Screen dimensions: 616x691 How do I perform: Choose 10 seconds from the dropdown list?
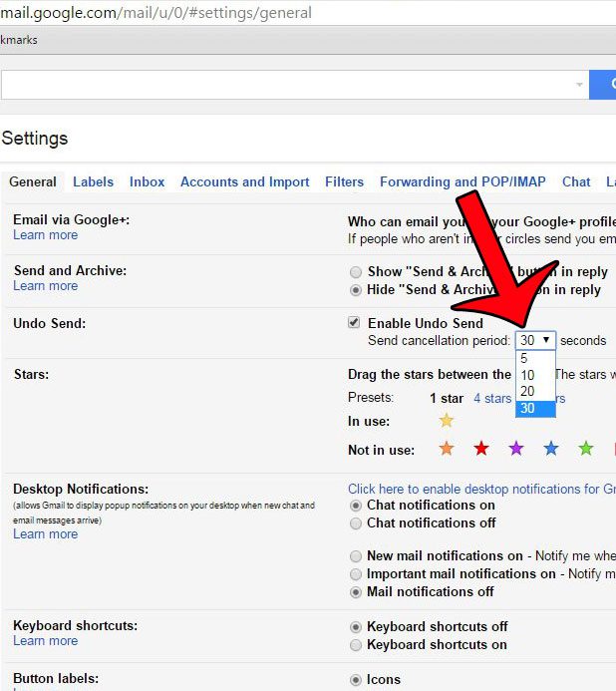[x=527, y=375]
